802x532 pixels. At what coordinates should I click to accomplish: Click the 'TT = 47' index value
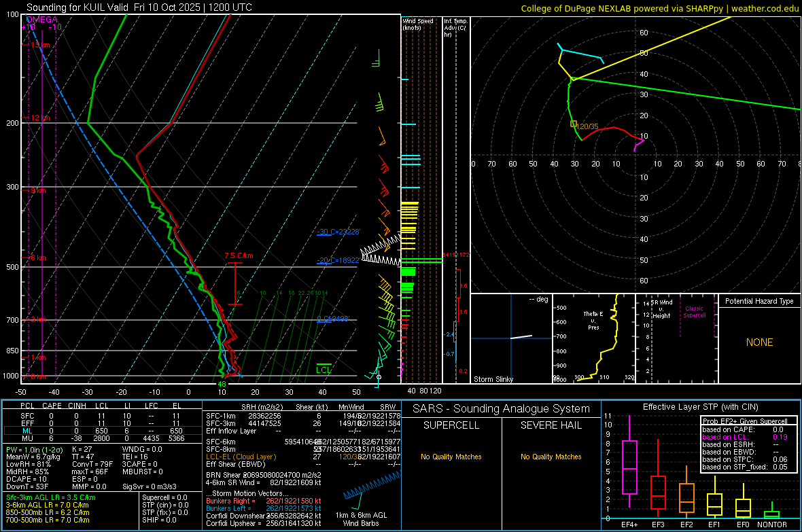click(x=83, y=457)
